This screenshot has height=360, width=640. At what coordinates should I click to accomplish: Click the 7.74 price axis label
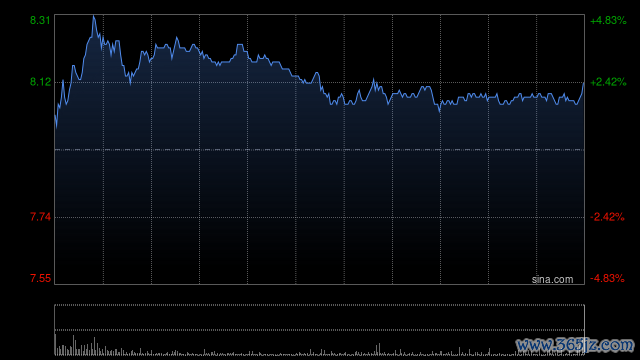coord(40,217)
